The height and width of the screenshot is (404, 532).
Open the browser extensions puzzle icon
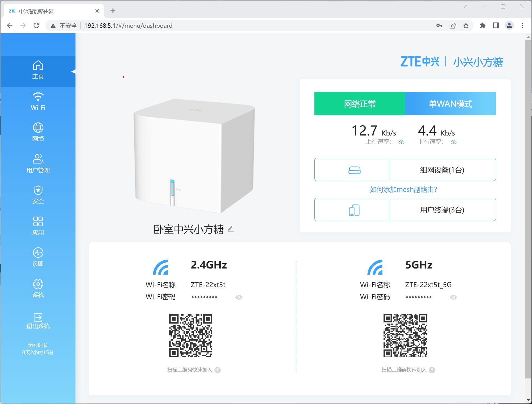483,26
